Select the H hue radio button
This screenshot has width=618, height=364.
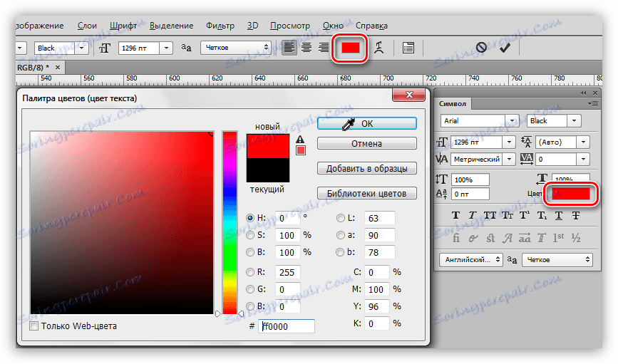pyautogui.click(x=250, y=218)
